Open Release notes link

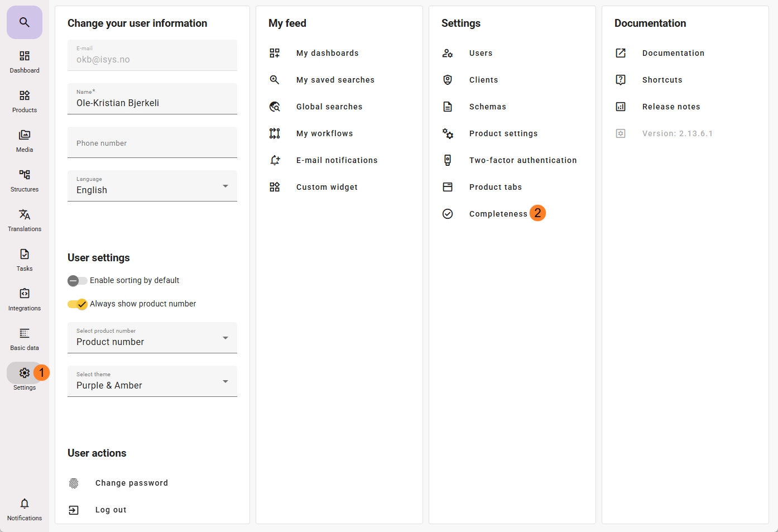tap(671, 107)
